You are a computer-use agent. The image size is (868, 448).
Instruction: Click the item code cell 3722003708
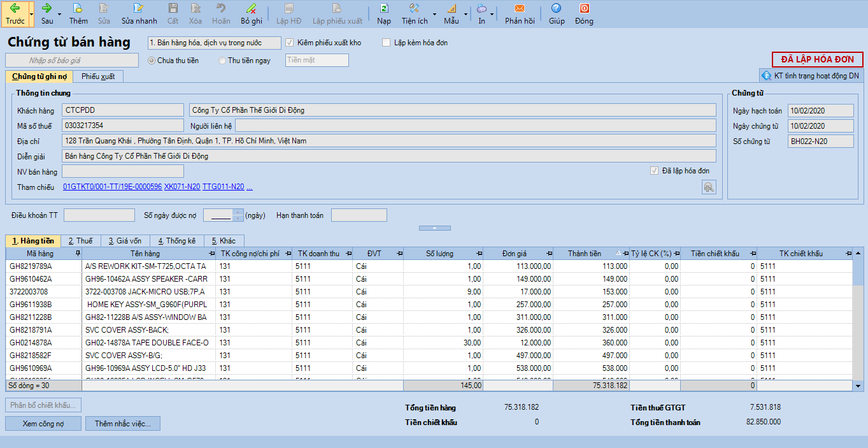click(44, 292)
